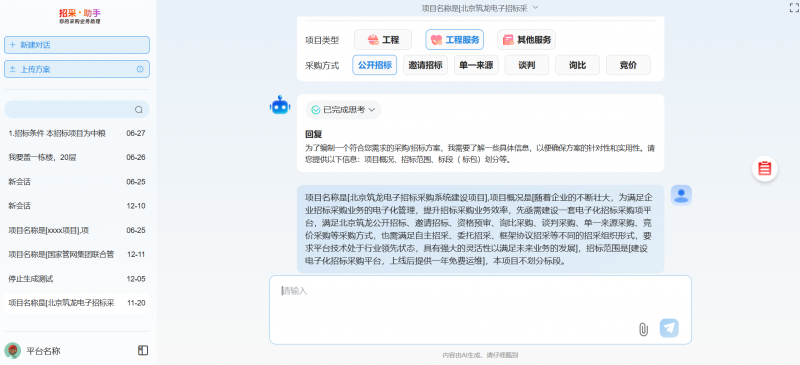
Task: Click the search magnifier icon in sidebar
Action: [139, 109]
